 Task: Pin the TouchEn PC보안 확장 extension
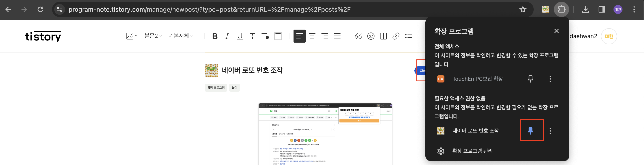530,79
